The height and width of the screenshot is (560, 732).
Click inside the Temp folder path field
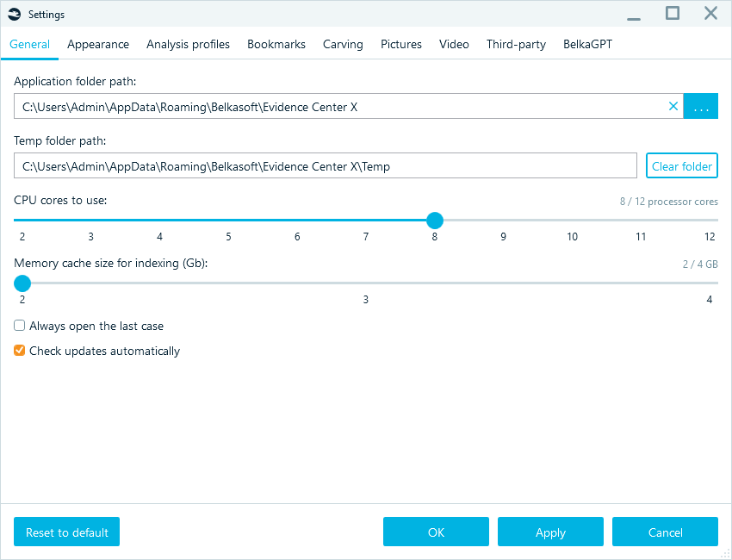(326, 165)
